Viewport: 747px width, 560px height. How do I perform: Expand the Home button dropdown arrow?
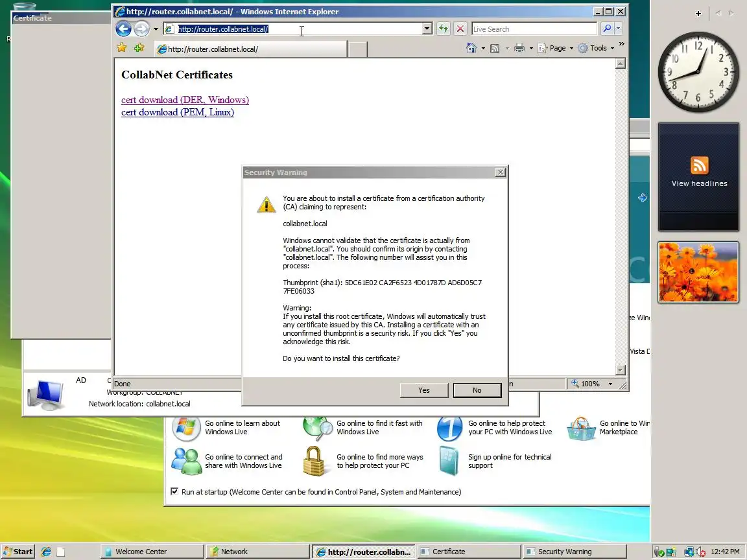[483, 48]
